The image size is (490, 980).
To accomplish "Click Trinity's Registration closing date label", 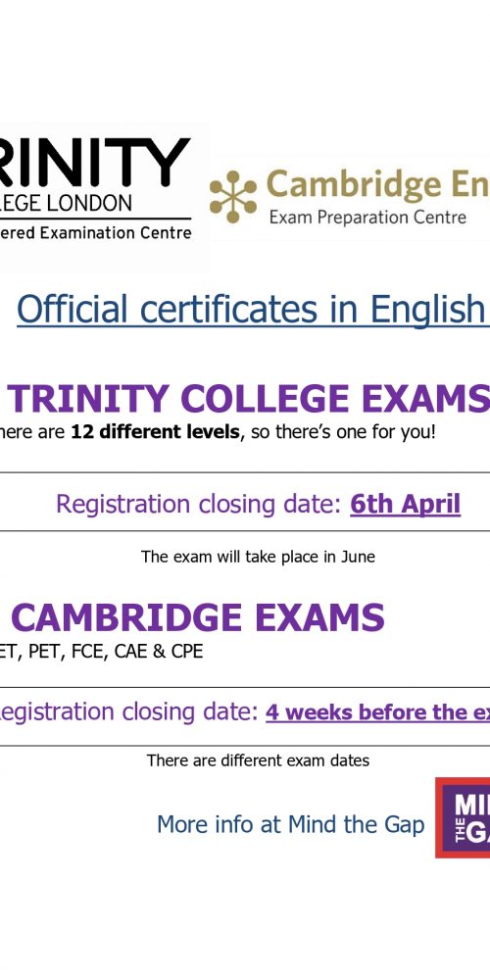I will point(199,504).
